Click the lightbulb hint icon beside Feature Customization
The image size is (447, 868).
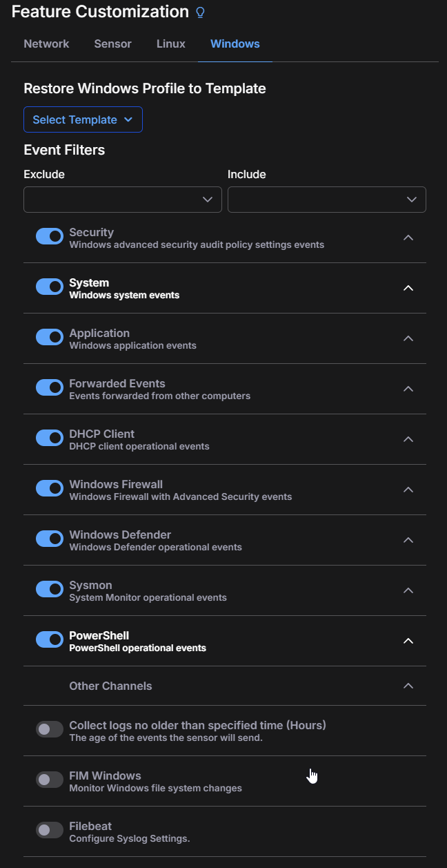pos(201,12)
